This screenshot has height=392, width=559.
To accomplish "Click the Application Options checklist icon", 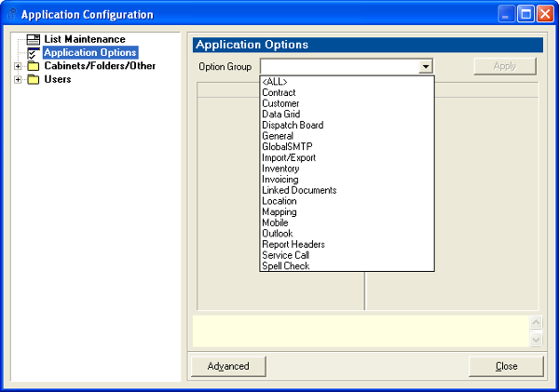I will pyautogui.click(x=34, y=53).
